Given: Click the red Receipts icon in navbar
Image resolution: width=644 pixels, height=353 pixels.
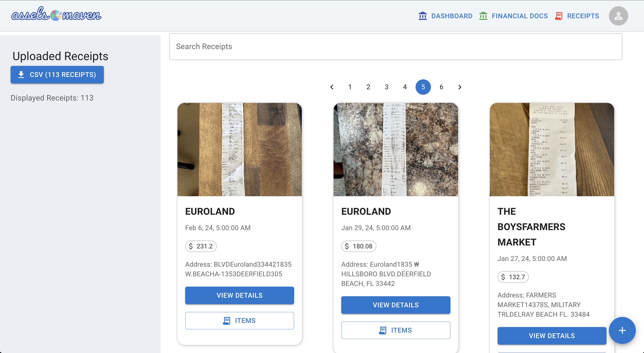Looking at the screenshot, I should click(559, 16).
